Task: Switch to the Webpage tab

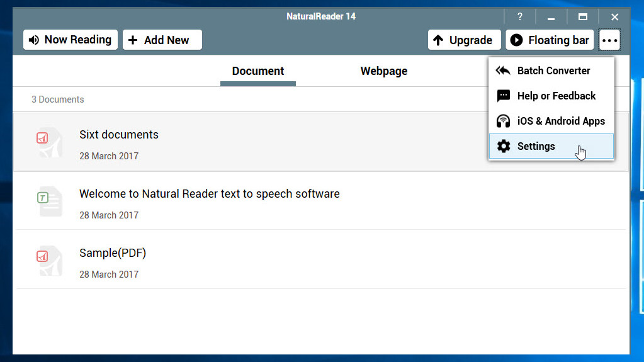Action: coord(384,71)
